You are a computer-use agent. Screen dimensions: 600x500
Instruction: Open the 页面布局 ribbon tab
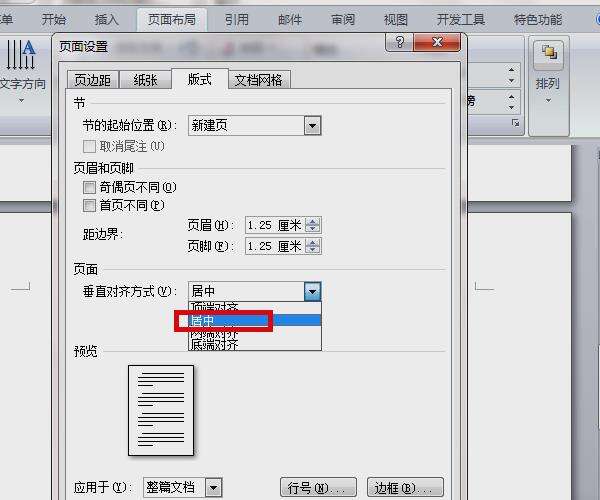pos(172,20)
